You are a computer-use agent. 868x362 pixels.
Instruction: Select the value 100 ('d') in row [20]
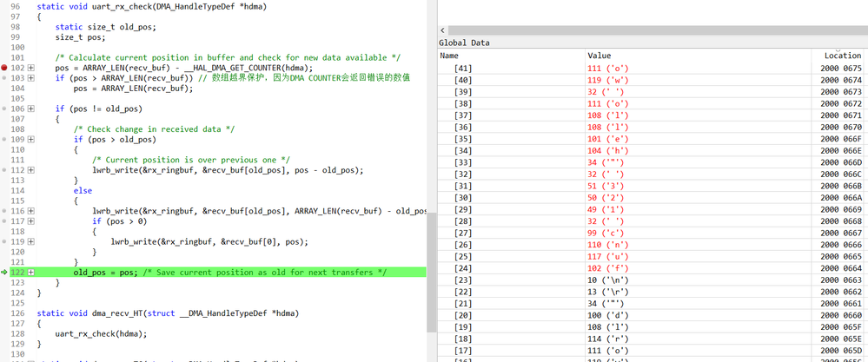608,316
